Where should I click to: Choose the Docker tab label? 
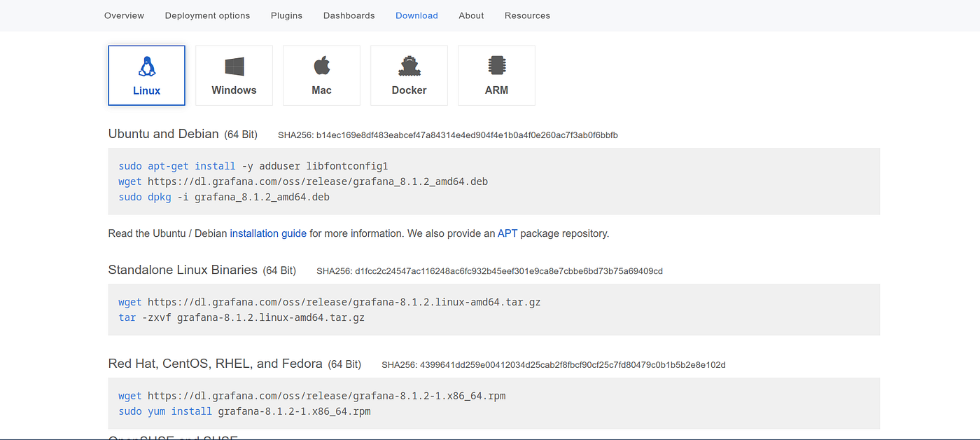[409, 90]
